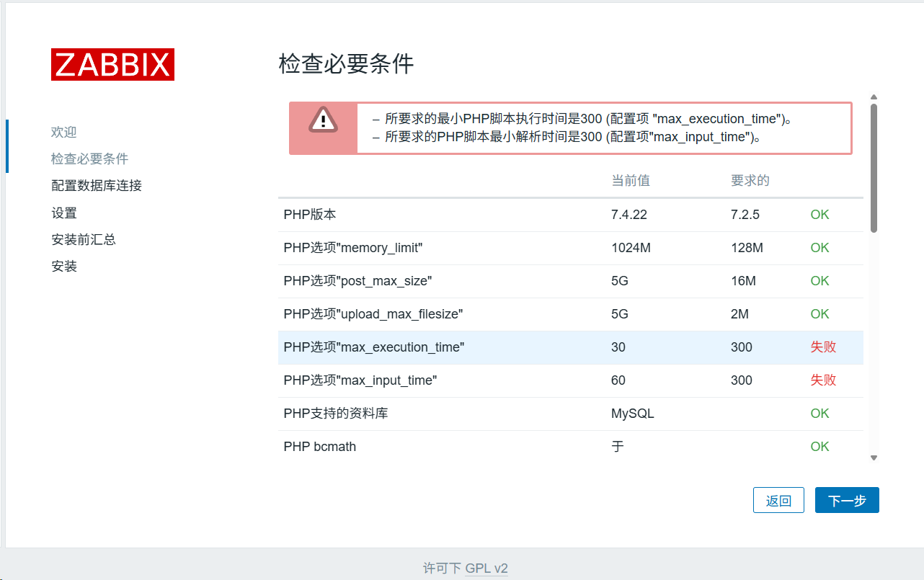Click the required version 7.2.5
Viewport: 924px width, 580px height.
(x=745, y=215)
